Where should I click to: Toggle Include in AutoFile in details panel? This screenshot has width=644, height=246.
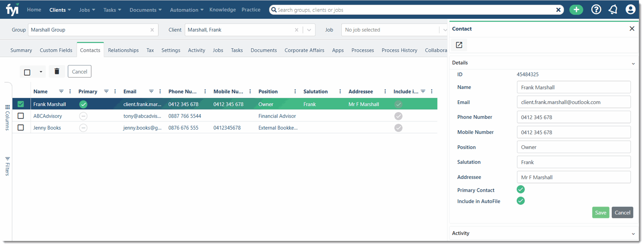(520, 201)
